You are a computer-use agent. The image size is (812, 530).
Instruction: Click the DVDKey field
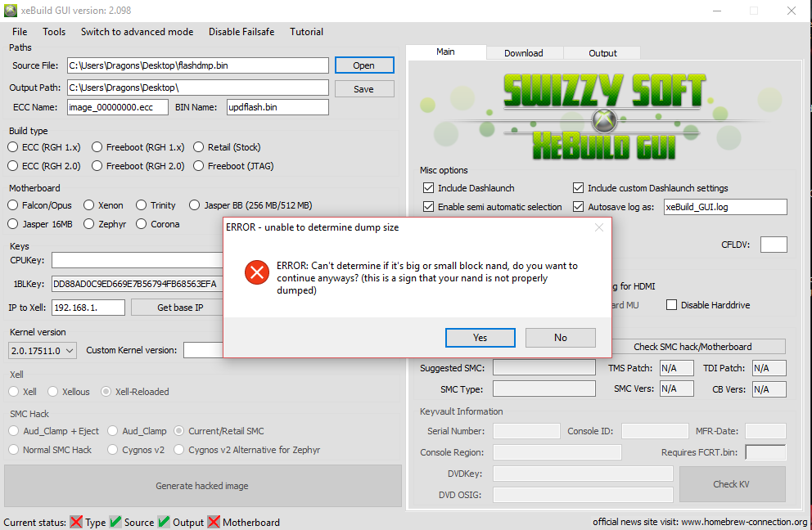click(583, 473)
